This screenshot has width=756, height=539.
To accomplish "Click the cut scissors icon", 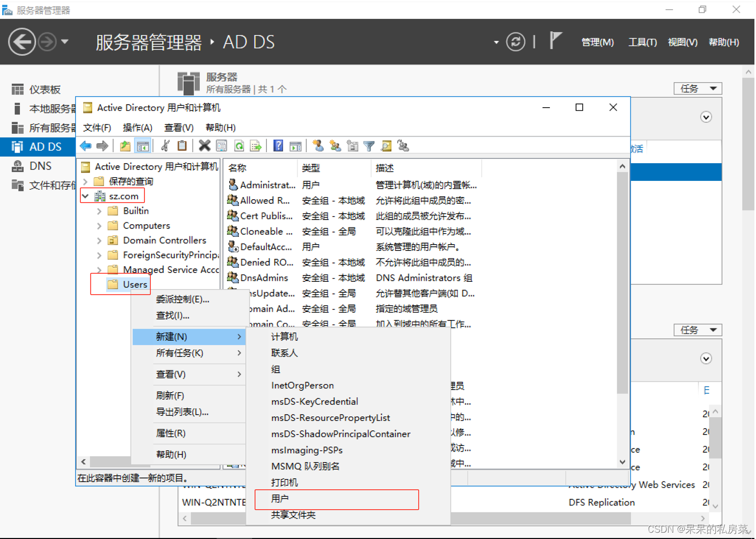I will 165,146.
